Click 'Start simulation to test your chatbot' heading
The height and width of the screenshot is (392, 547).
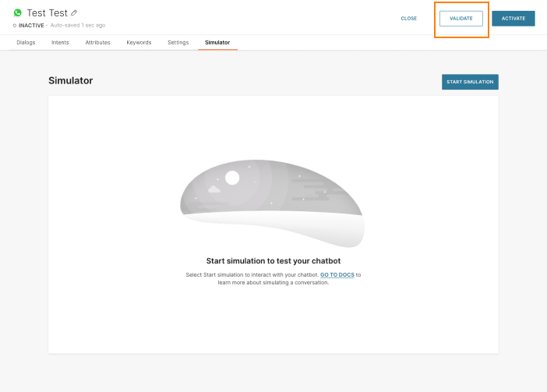[x=273, y=261]
